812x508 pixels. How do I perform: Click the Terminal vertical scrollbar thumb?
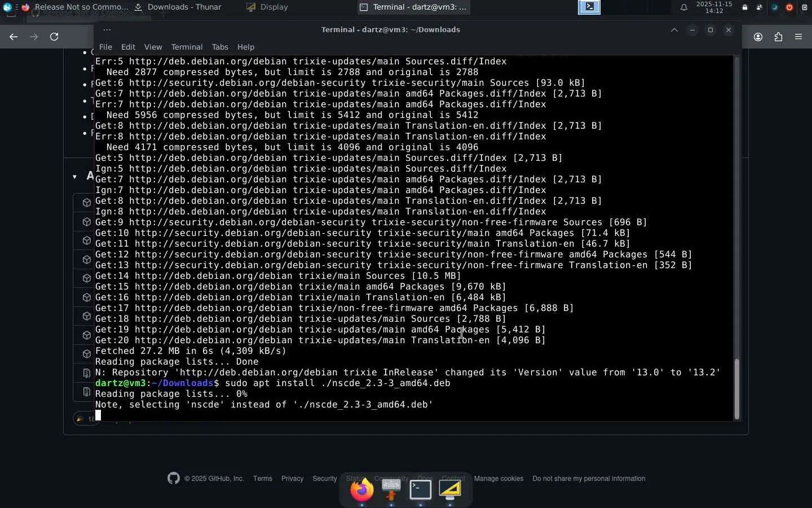coord(736,388)
